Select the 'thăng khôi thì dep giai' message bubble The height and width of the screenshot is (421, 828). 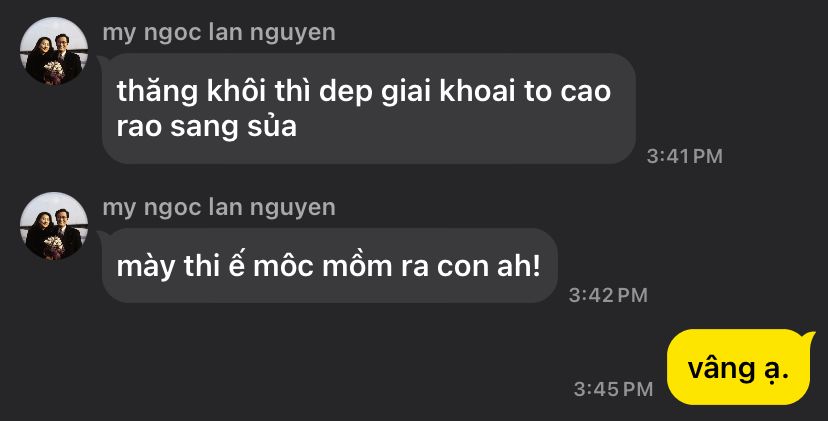[x=369, y=108]
